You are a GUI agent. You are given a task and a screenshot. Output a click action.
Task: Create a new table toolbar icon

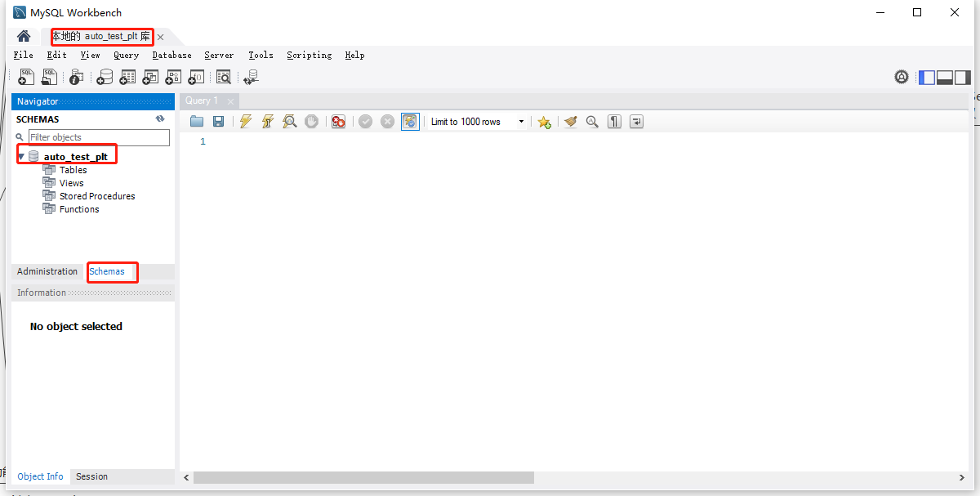pos(127,77)
